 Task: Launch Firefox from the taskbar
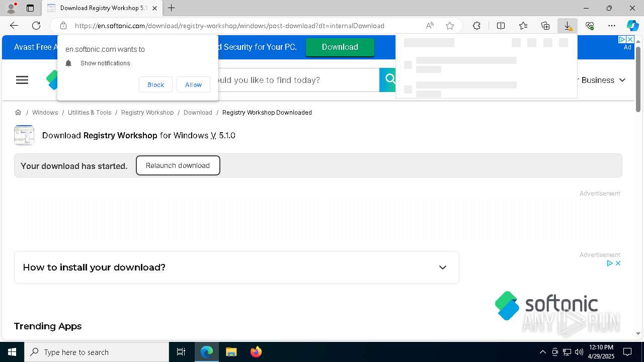pos(256,352)
